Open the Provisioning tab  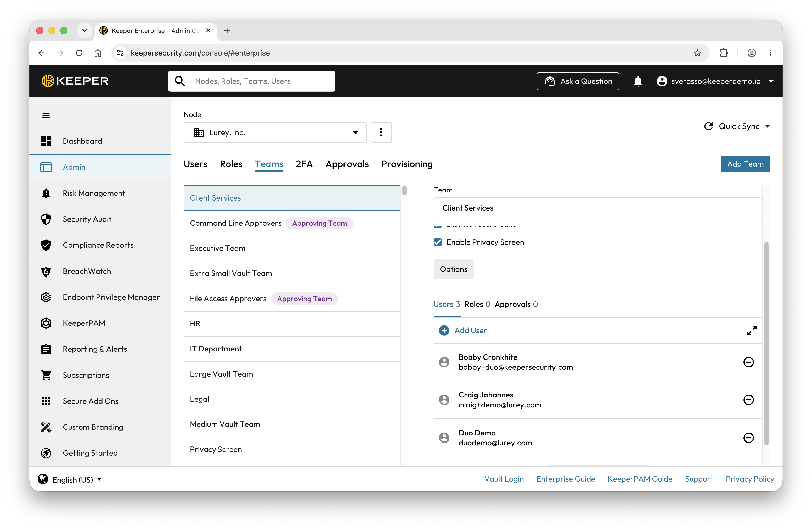pos(407,164)
